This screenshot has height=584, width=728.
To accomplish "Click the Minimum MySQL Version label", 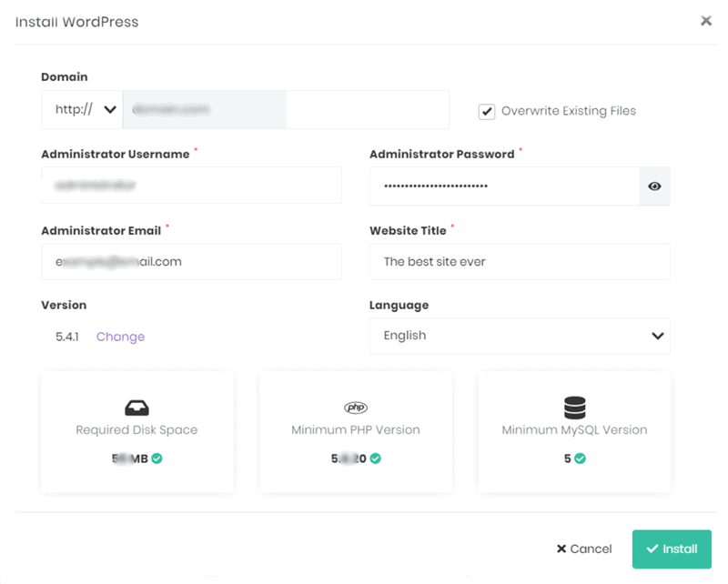I will (x=575, y=430).
